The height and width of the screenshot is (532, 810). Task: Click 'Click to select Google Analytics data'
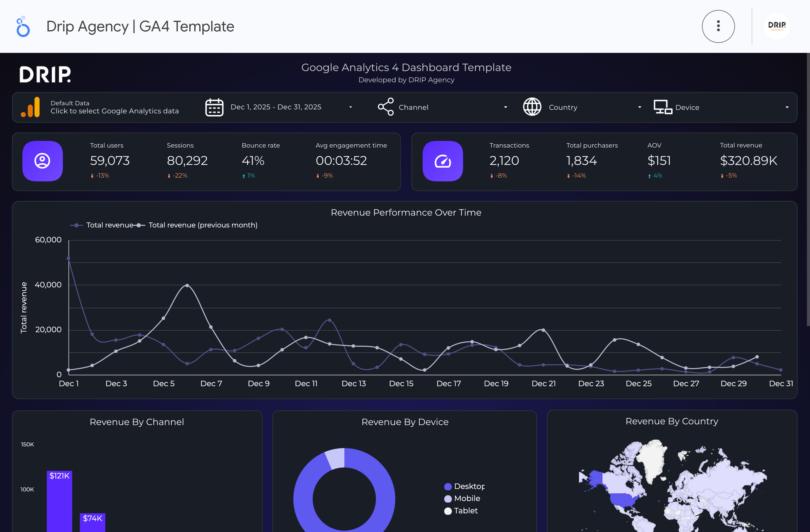tap(115, 111)
